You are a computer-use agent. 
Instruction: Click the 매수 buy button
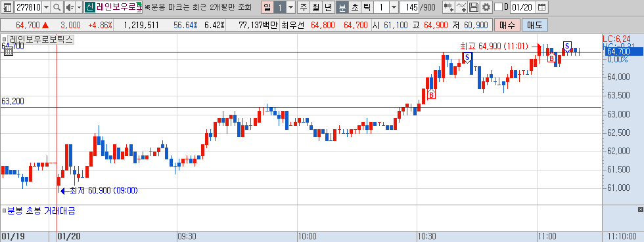click(507, 25)
